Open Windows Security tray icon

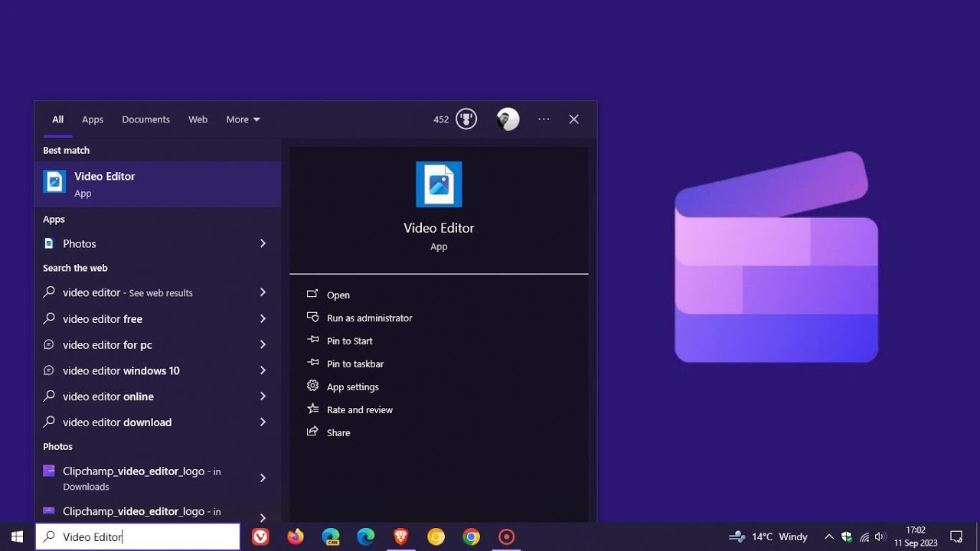click(847, 536)
